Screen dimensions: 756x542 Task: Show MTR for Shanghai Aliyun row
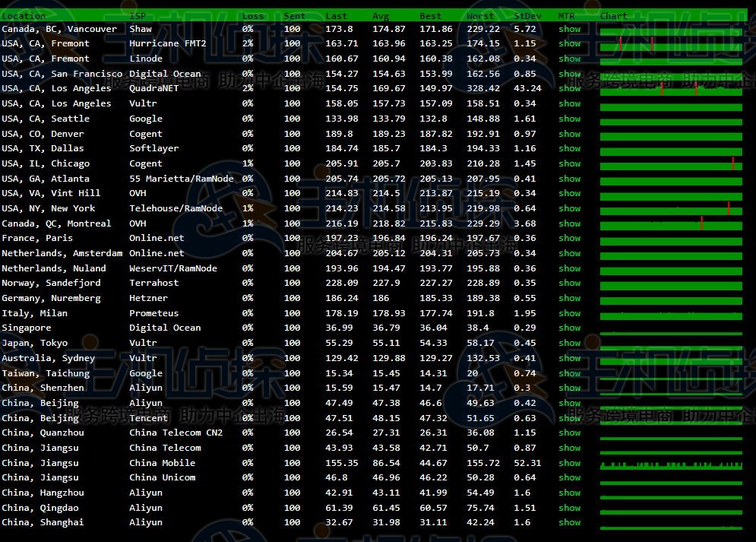(569, 522)
